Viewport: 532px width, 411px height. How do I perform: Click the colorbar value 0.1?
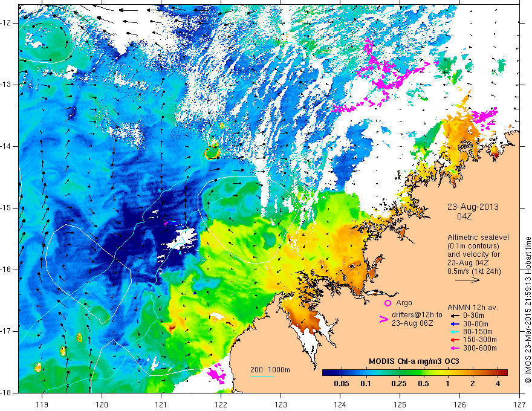(x=366, y=384)
